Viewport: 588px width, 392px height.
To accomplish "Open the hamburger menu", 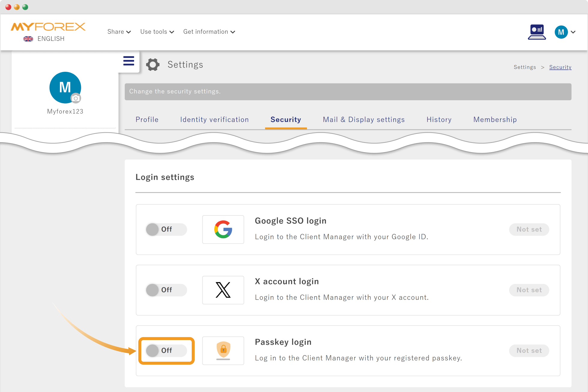I will point(129,61).
